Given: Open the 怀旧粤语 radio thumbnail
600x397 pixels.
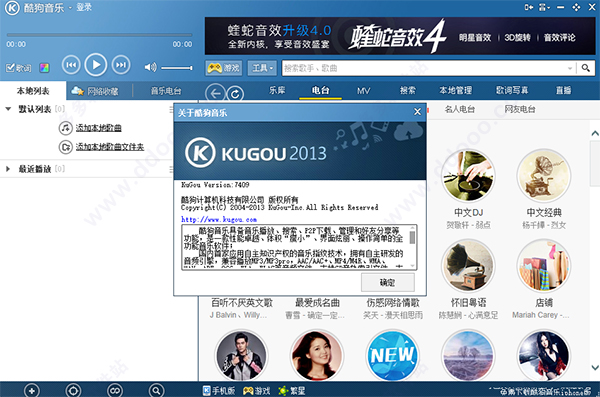Looking at the screenshot, I should (468, 266).
